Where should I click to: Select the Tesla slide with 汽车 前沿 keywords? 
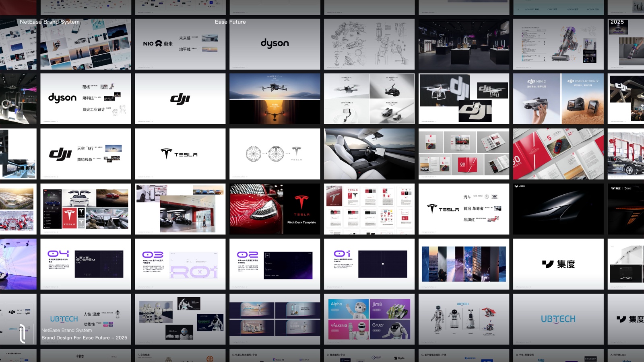pyautogui.click(x=464, y=209)
